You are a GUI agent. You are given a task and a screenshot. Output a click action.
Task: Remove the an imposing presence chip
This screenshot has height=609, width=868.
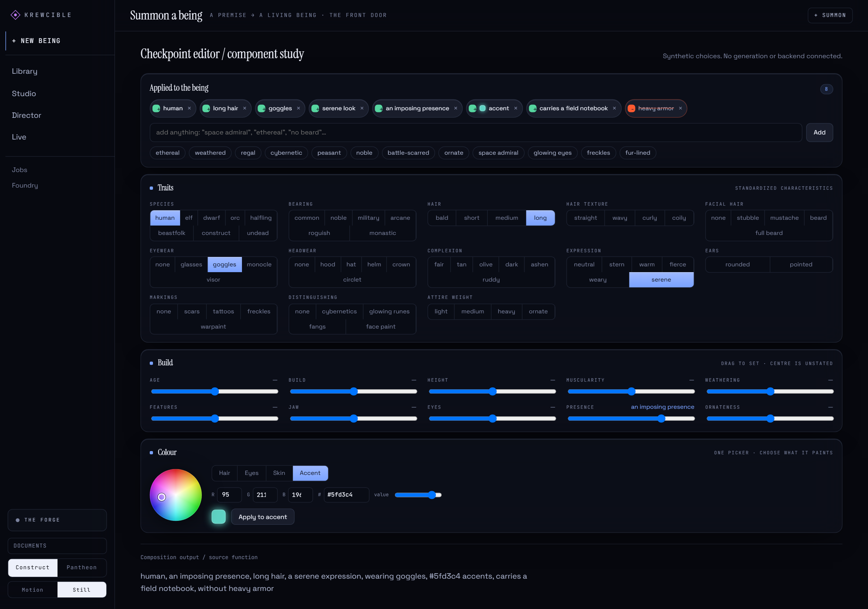tap(456, 108)
